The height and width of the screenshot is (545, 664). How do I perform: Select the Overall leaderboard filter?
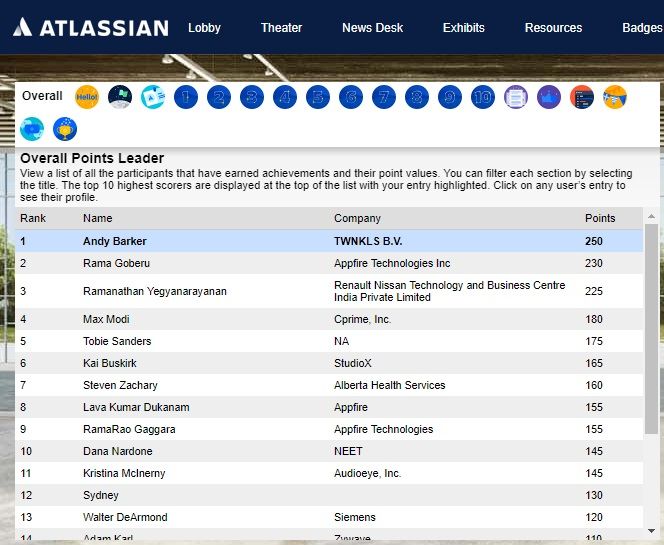pos(42,96)
